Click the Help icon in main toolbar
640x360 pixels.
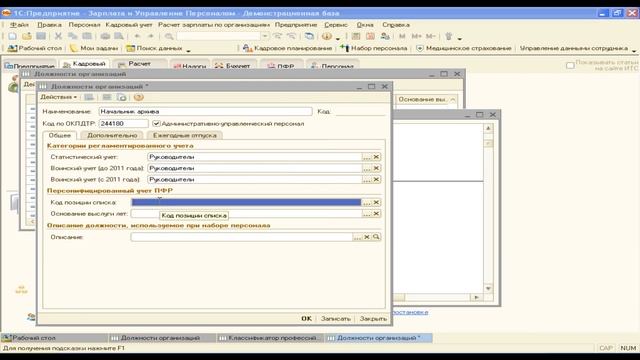pos(327,36)
